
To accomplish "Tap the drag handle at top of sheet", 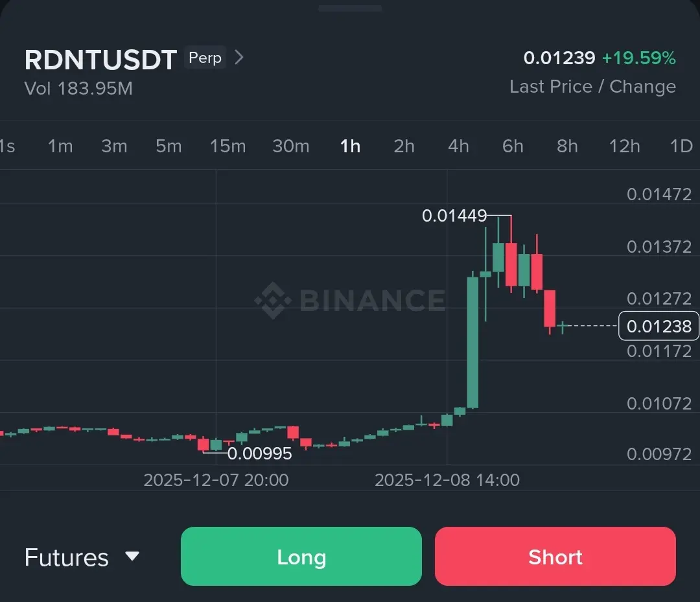I will [350, 8].
